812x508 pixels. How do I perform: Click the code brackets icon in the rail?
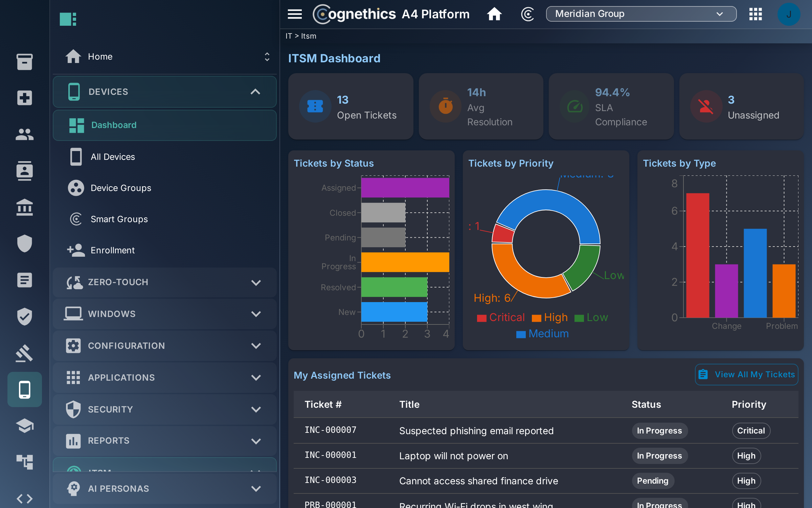coord(24,499)
